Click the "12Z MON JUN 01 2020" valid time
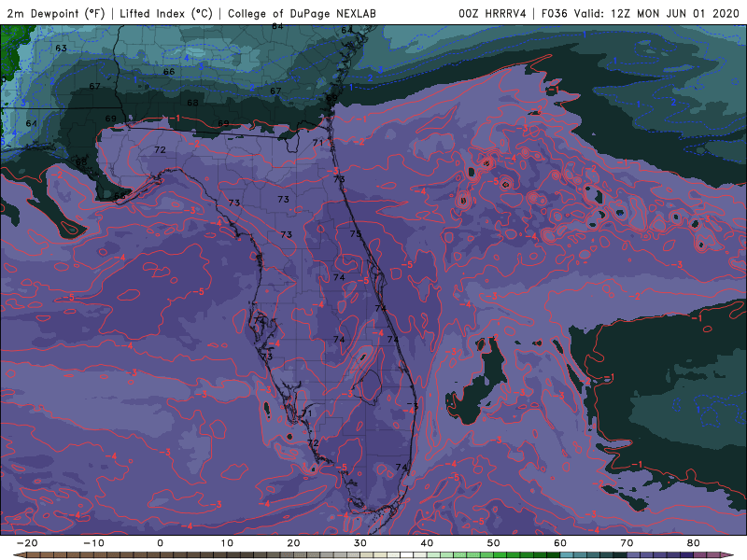 pyautogui.click(x=675, y=13)
